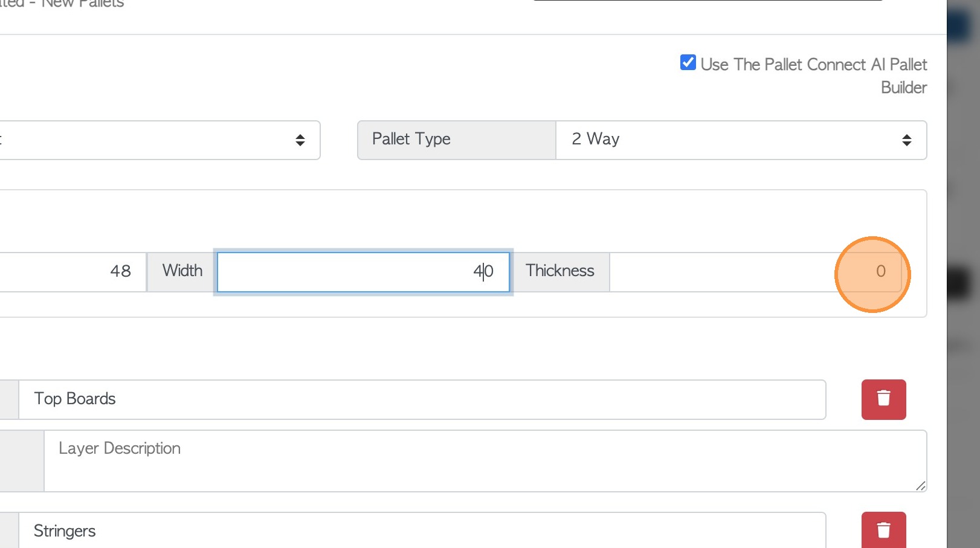Click gray addon box left of Stringers
Screen dimensions: 980x548
tap(8, 531)
